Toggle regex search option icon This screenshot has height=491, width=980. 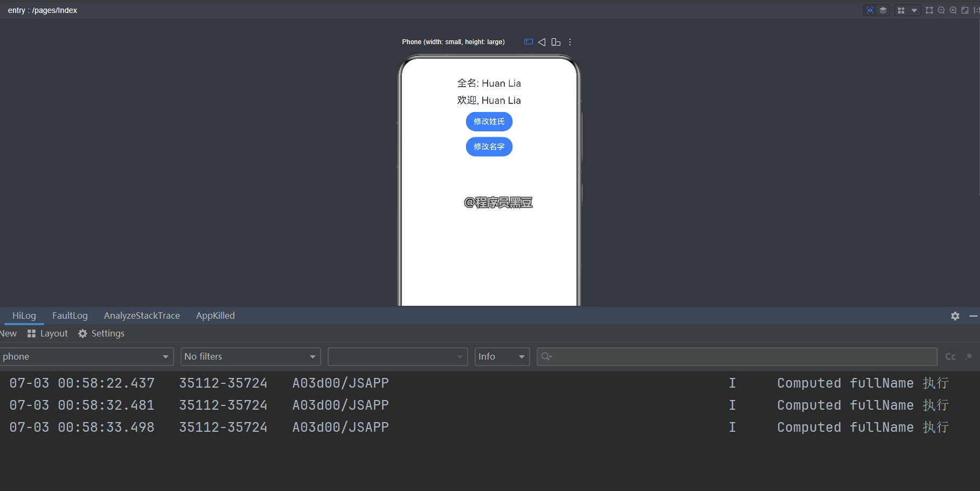tap(969, 356)
